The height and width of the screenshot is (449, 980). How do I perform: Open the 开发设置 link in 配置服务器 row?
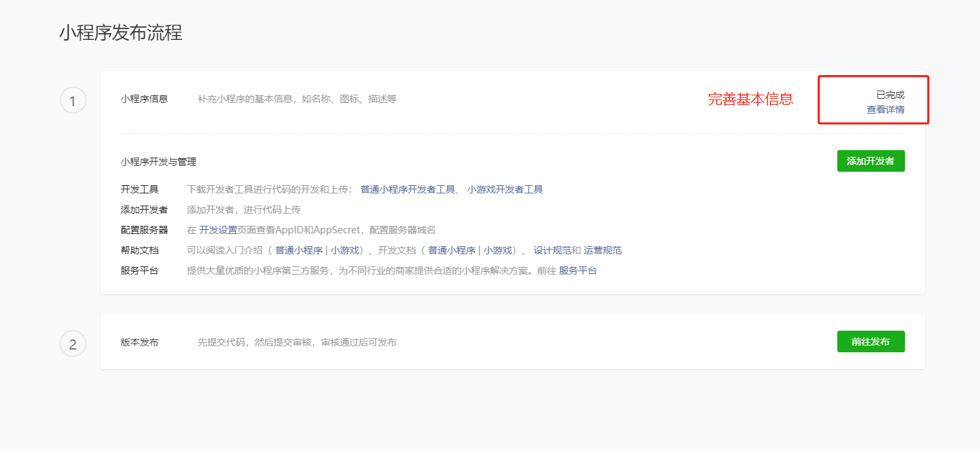pos(218,230)
